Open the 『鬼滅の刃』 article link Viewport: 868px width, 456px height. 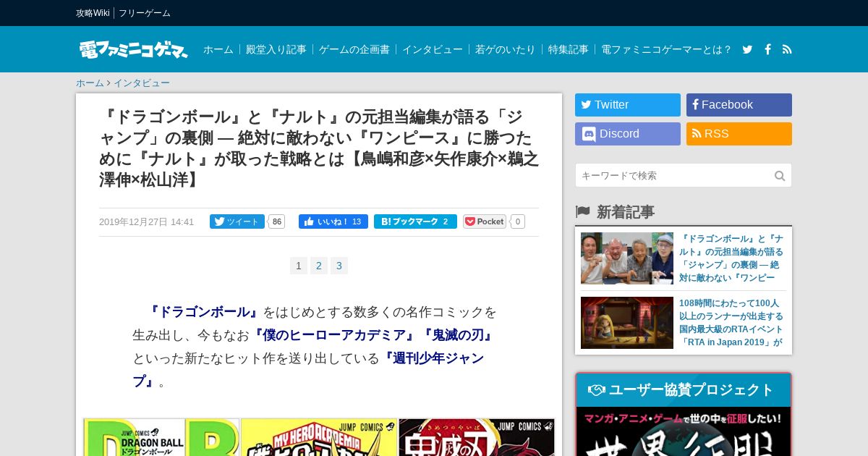[459, 335]
